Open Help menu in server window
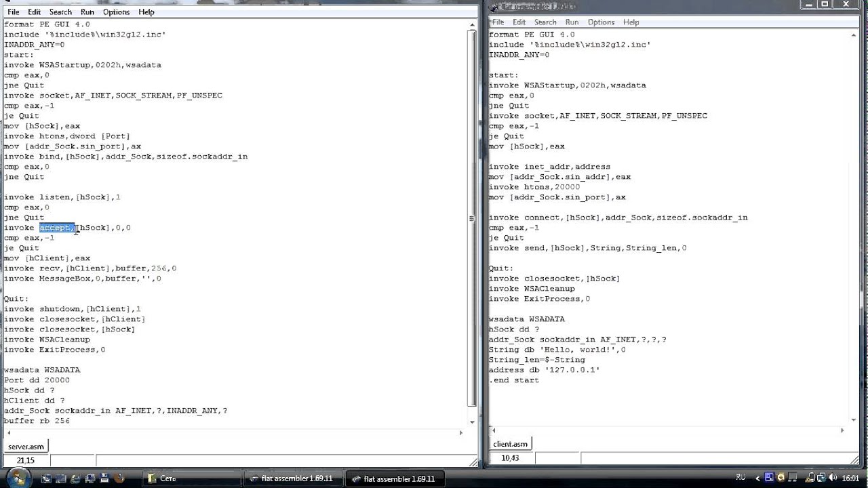 click(146, 12)
